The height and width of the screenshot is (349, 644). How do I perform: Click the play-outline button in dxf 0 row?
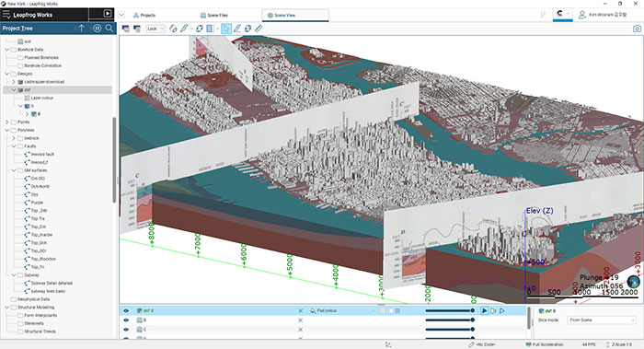tap(493, 310)
